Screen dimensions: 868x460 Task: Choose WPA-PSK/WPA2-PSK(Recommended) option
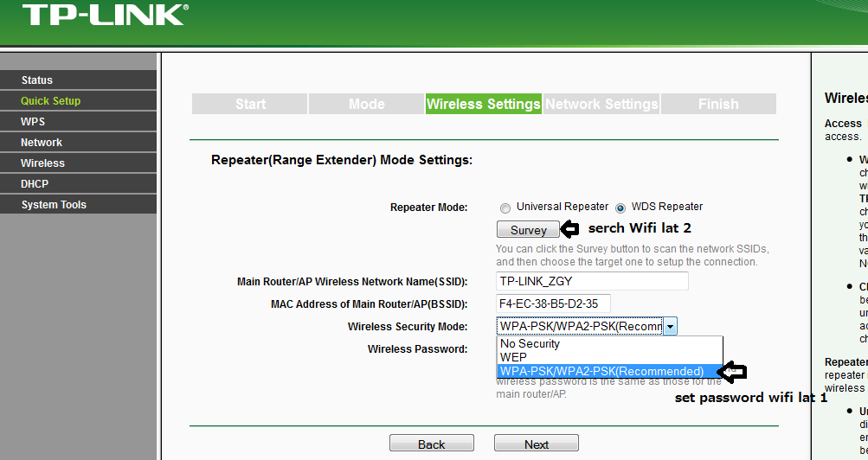coord(609,371)
